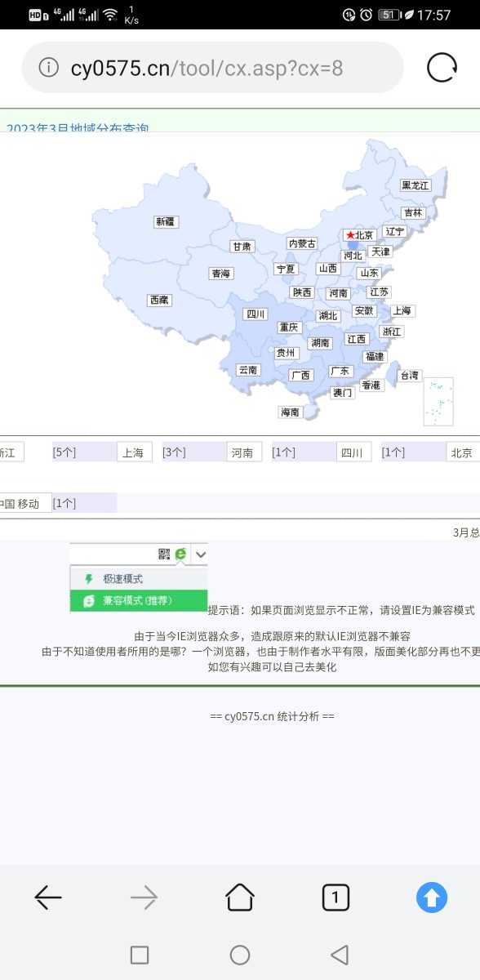The height and width of the screenshot is (980, 480).
Task: Select 浙江 label on the map
Action: 392,332
